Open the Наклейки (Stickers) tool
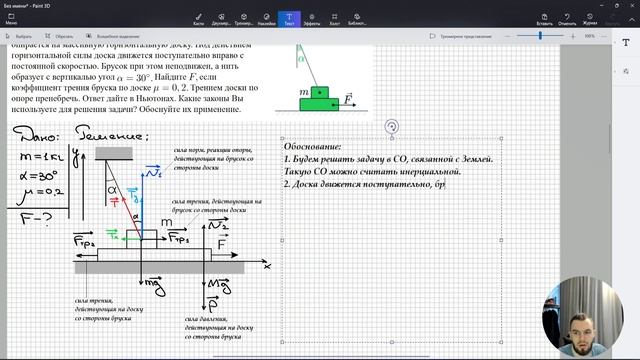This screenshot has width=640, height=360. click(267, 19)
